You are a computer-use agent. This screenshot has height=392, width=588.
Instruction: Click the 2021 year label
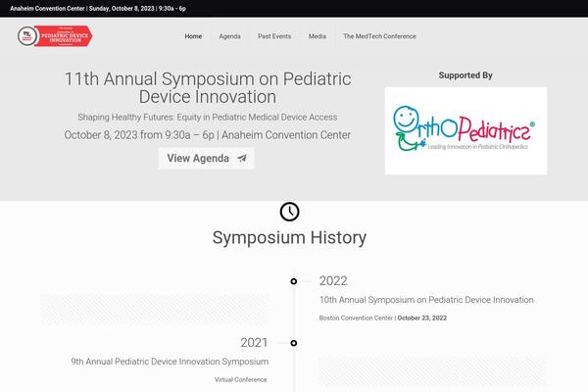pos(254,342)
